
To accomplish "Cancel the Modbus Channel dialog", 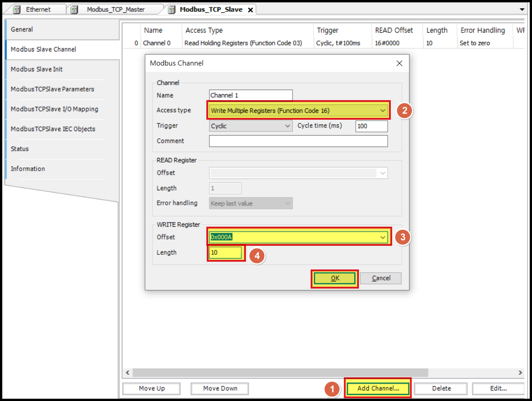I will pyautogui.click(x=381, y=278).
